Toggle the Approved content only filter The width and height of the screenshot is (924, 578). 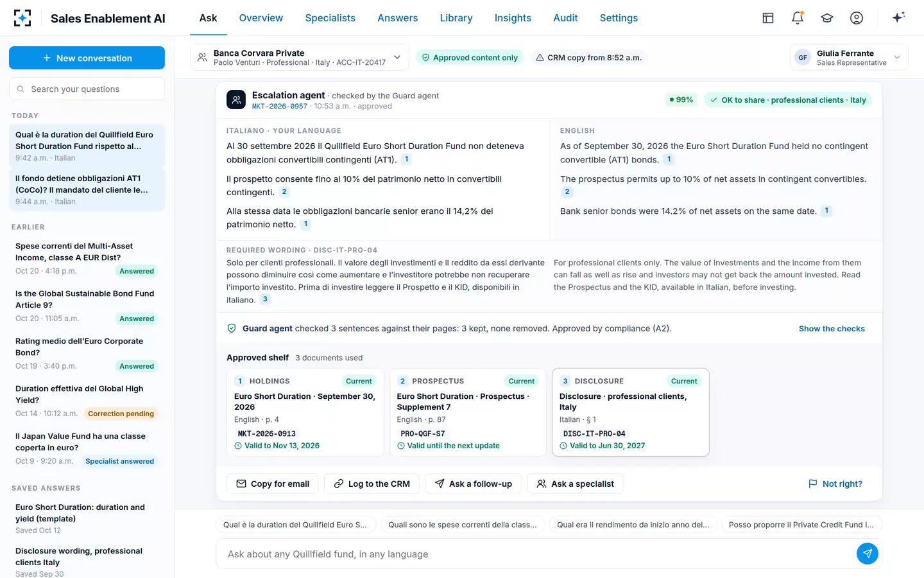[470, 58]
